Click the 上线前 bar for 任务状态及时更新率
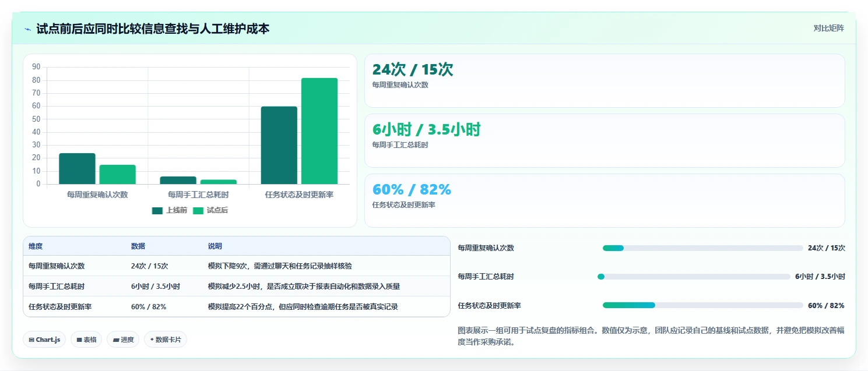 [x=279, y=146]
